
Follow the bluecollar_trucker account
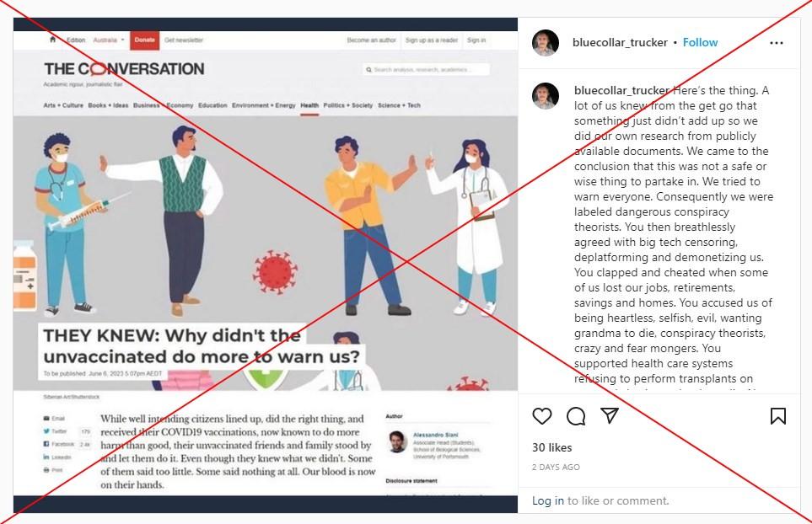click(x=700, y=42)
